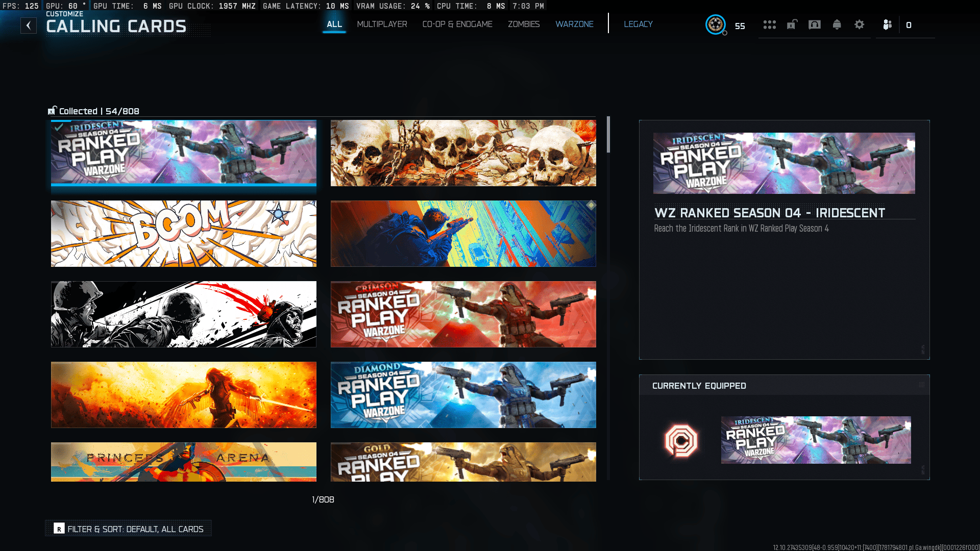Open the player rank emblem profile
The width and height of the screenshot is (980, 551).
(716, 24)
